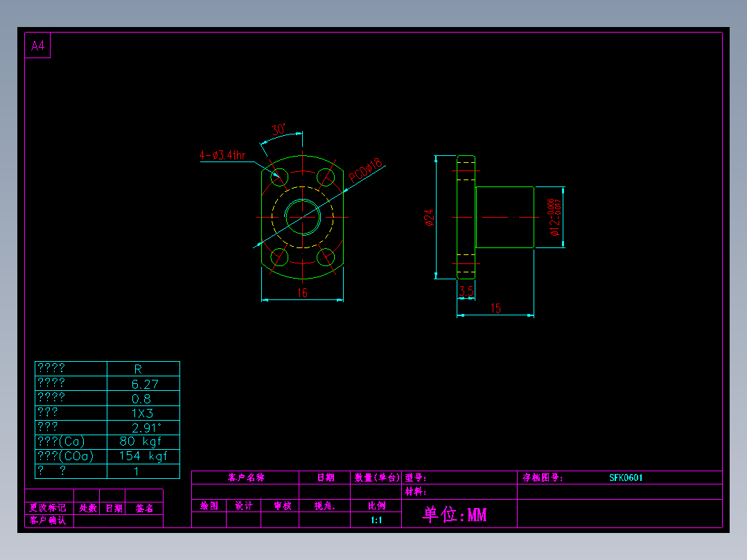
Task: Click the 15 length dimension text
Action: 495,308
